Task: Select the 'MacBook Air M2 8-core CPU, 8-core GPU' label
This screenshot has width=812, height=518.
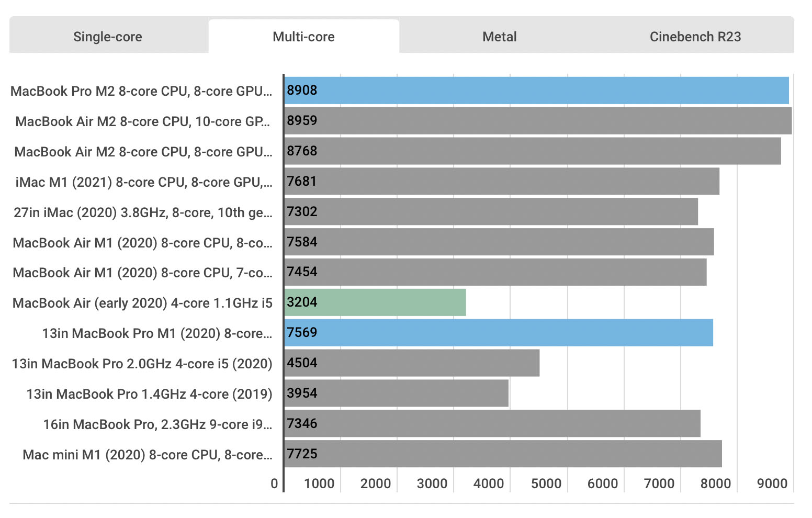Action: click(143, 152)
